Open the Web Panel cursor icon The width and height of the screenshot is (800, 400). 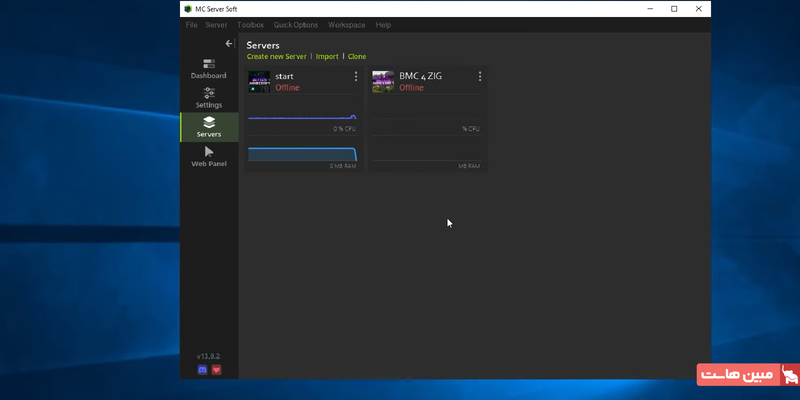click(x=209, y=152)
